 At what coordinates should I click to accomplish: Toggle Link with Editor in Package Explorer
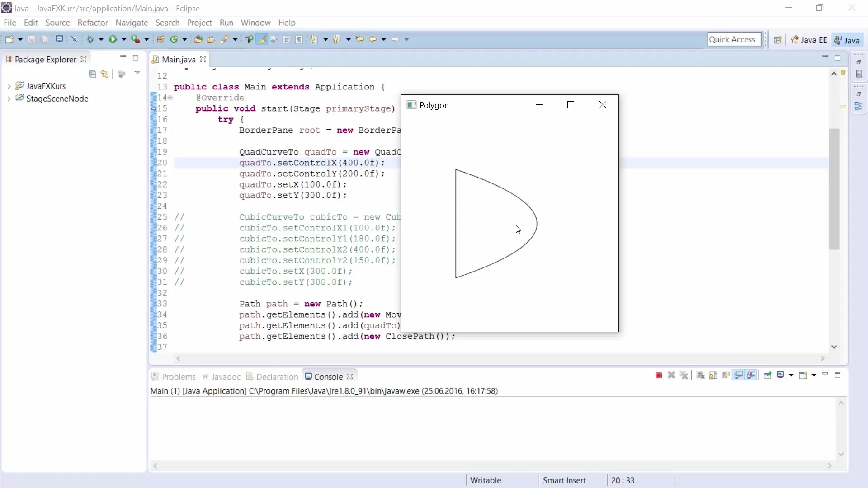tap(105, 74)
